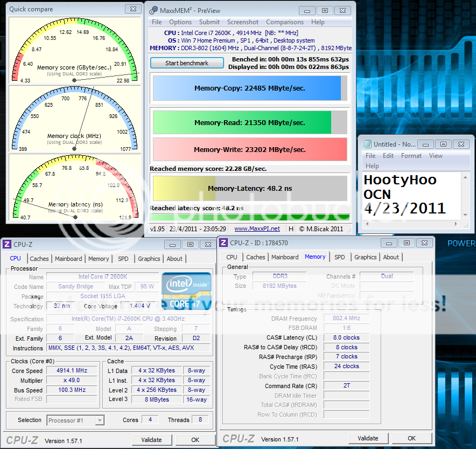This screenshot has width=476, height=449.
Task: Click Validate in left CPU-Z window
Action: click(151, 440)
